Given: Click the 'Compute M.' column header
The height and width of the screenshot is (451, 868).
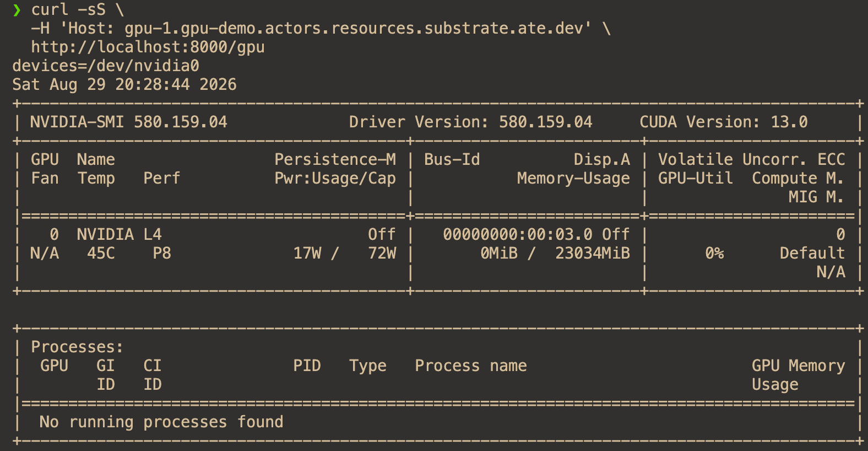Looking at the screenshot, I should [798, 179].
